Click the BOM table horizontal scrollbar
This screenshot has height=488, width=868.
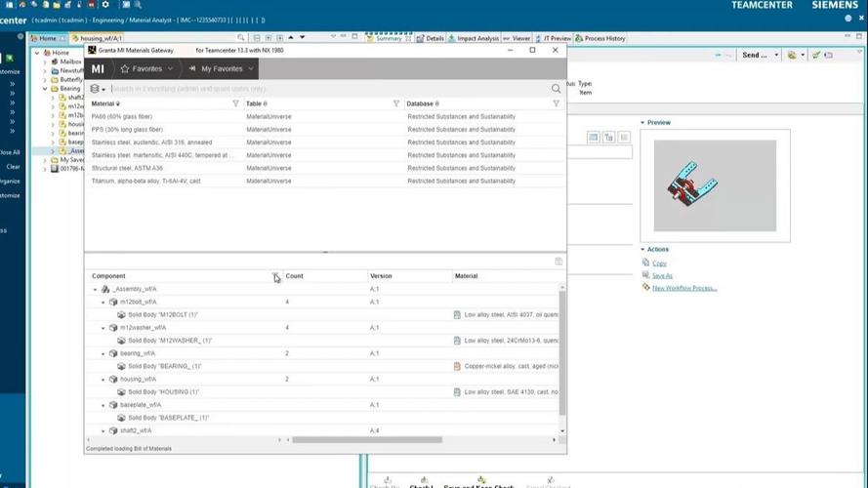click(x=367, y=440)
